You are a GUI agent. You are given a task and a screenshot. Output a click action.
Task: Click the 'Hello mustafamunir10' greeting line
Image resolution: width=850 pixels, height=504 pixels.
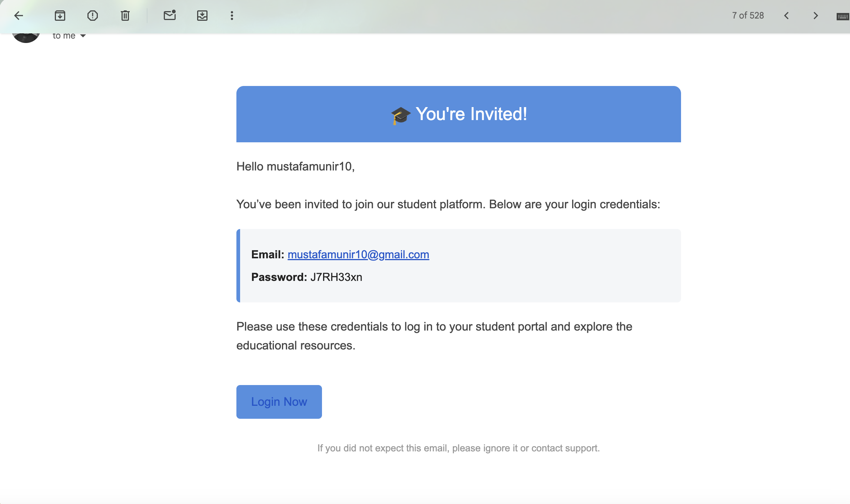click(x=295, y=167)
